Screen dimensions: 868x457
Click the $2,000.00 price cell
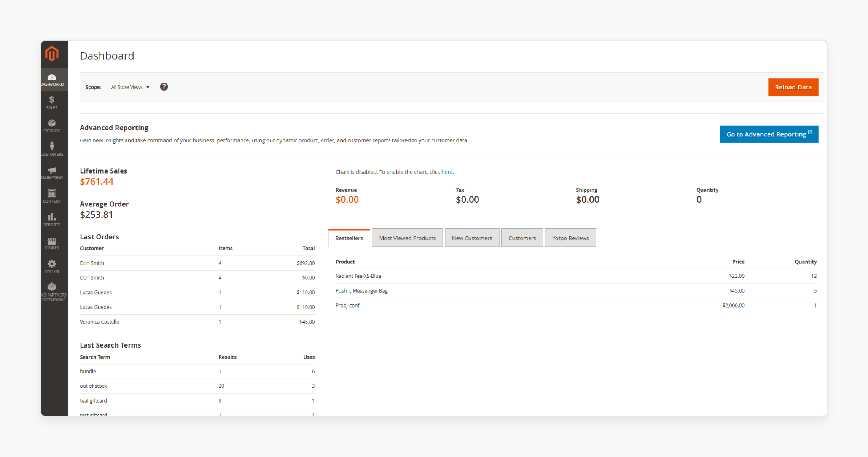pyautogui.click(x=733, y=306)
